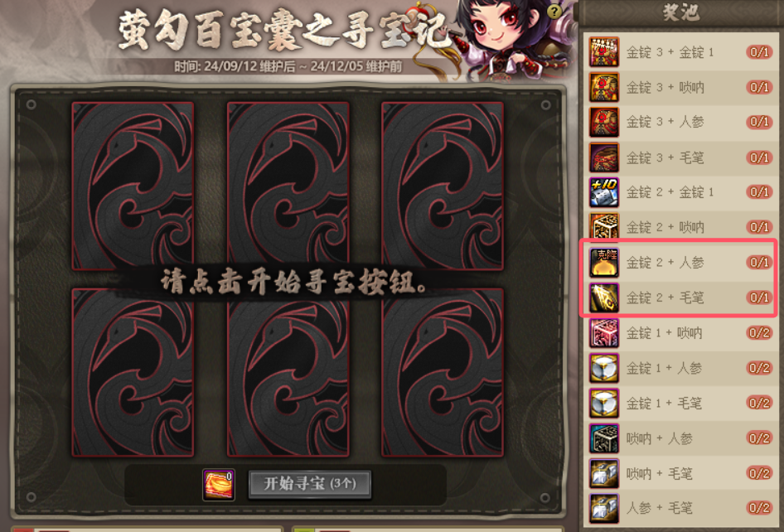Select the bottom-right face-down card

[x=443, y=373]
